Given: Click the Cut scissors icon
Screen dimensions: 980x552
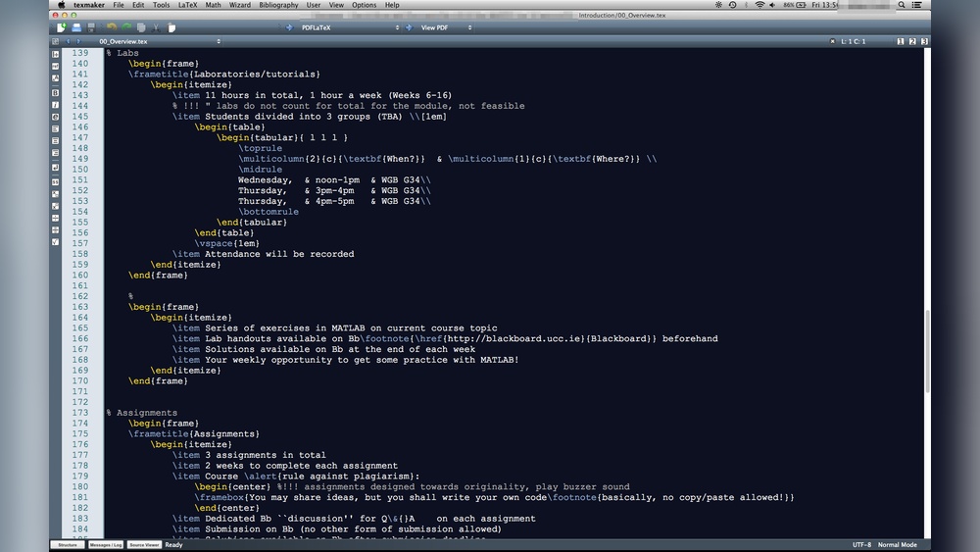Looking at the screenshot, I should 157,27.
